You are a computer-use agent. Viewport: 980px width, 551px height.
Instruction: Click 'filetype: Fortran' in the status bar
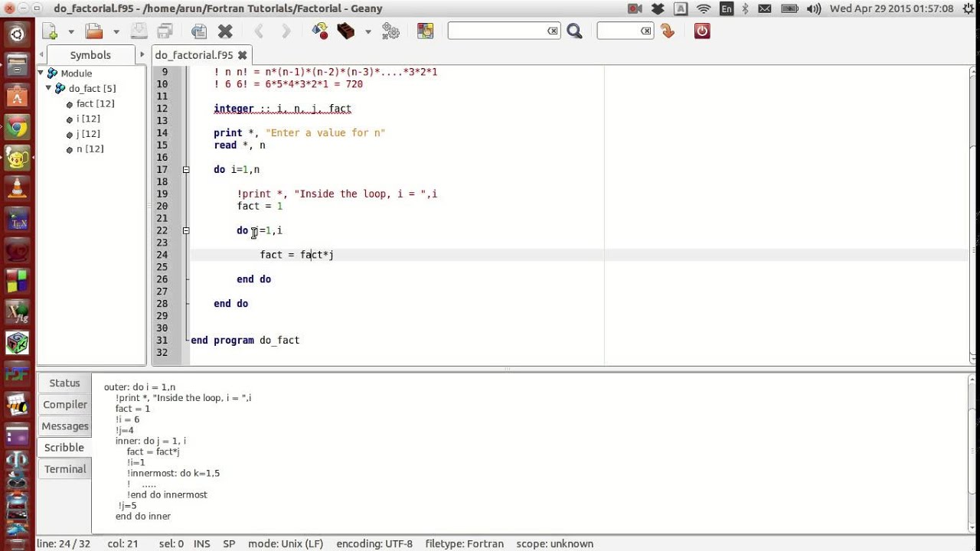(x=465, y=544)
